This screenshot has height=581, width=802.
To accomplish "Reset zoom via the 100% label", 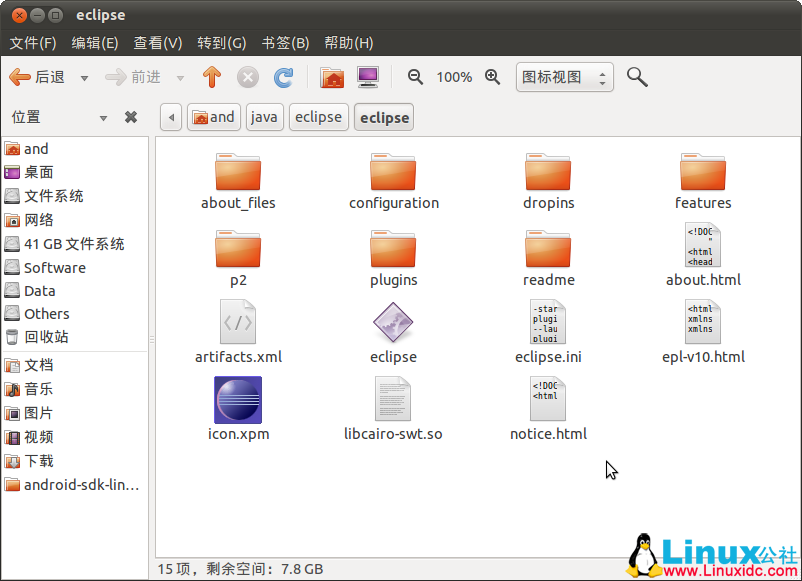I will pyautogui.click(x=454, y=77).
